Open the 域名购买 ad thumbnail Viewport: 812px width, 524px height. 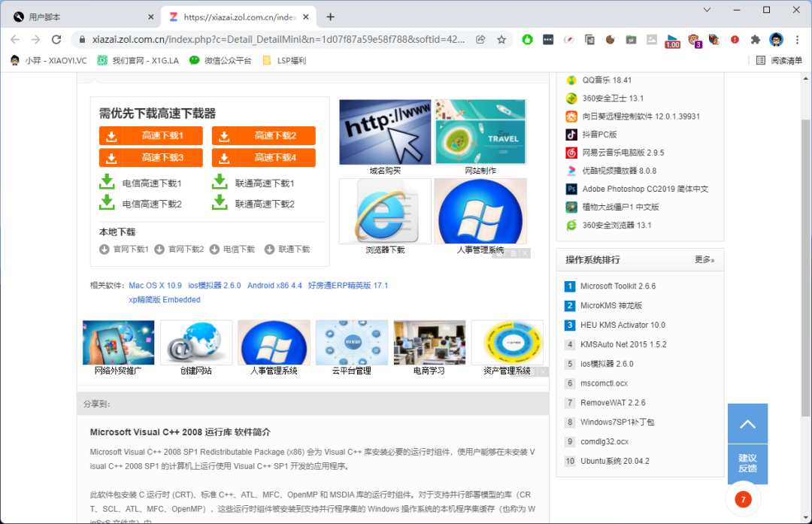385,132
